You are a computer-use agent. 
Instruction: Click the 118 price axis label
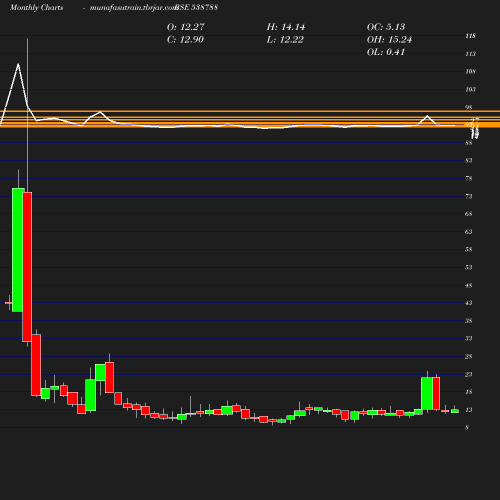click(471, 36)
